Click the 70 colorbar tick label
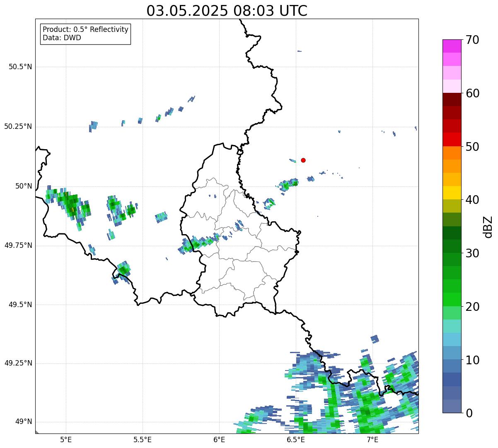Viewport: 498px width, 448px height. tap(472, 40)
